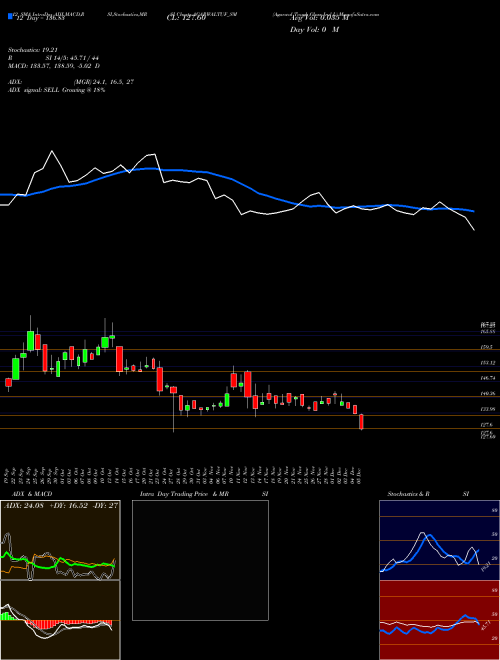Click the highest peak of the white price line
This screenshot has width=500, height=660.
pos(52,151)
